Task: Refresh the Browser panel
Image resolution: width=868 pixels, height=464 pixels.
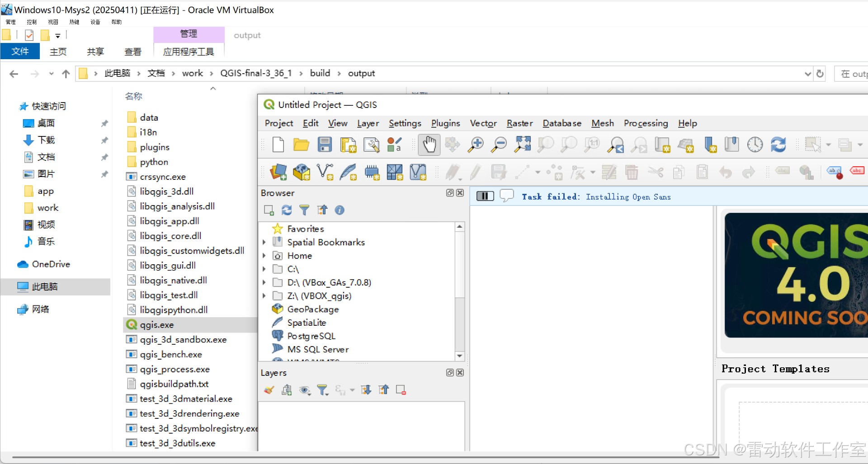Action: click(x=287, y=210)
